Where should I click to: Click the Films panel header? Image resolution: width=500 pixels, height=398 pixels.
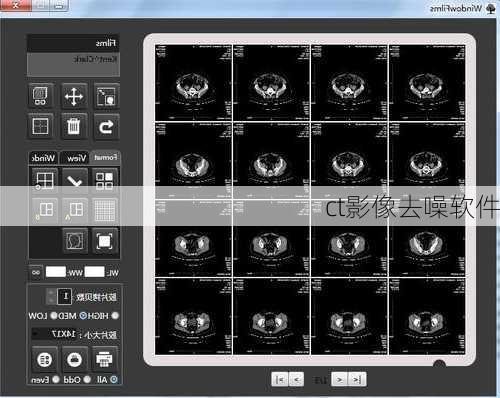[x=73, y=43]
